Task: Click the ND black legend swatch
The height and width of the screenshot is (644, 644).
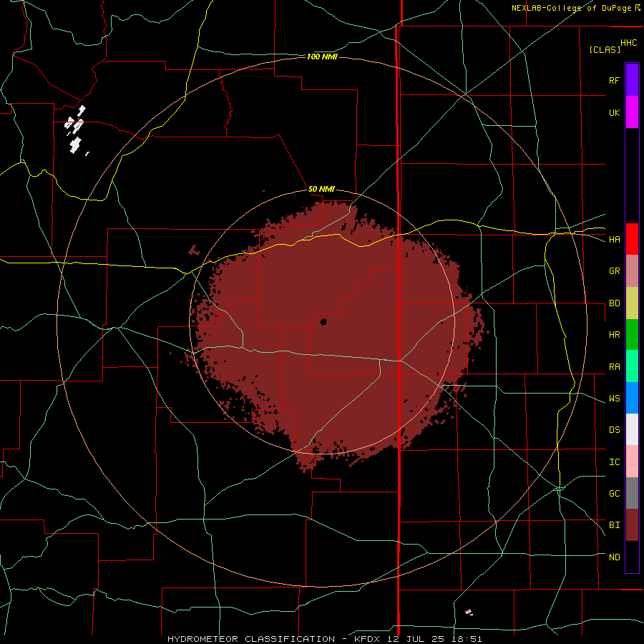Action: tap(632, 557)
